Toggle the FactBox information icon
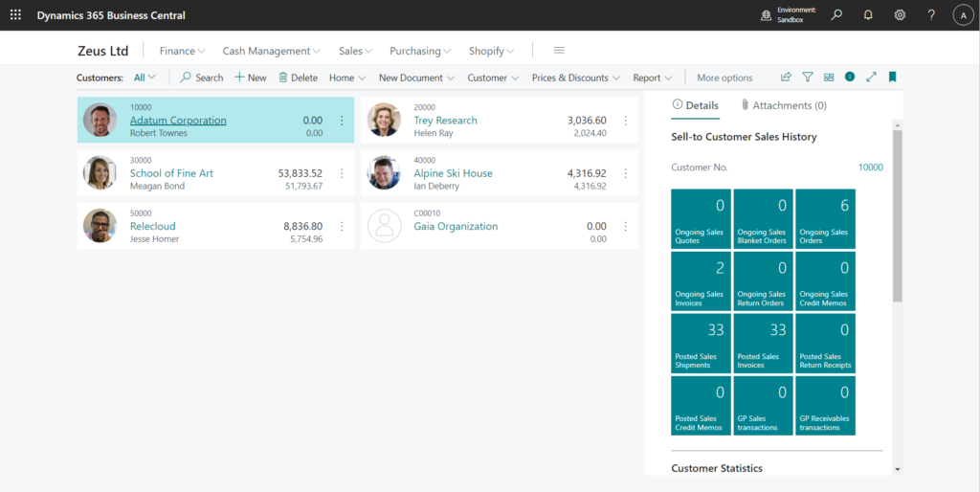The width and height of the screenshot is (980, 492). point(850,77)
